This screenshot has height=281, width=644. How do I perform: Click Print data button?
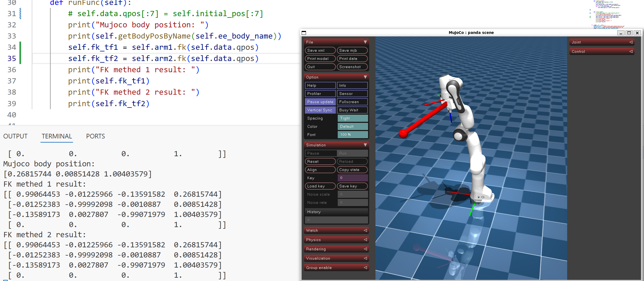pyautogui.click(x=352, y=59)
